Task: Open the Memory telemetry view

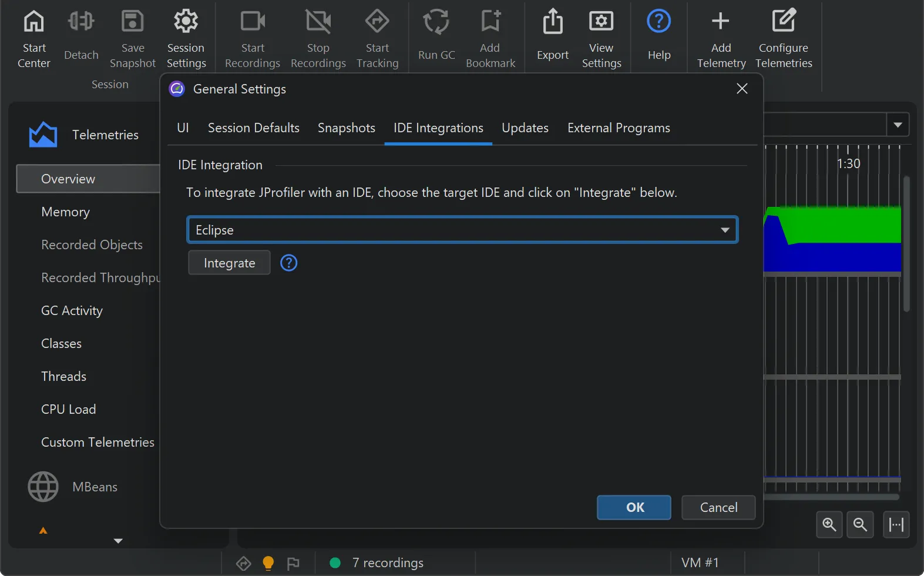Action: [x=65, y=212]
